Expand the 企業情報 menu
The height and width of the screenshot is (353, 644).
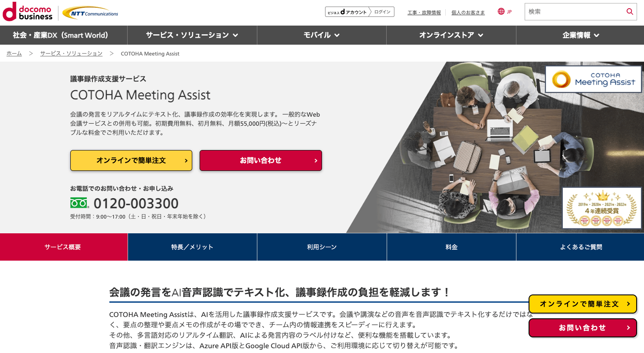580,35
